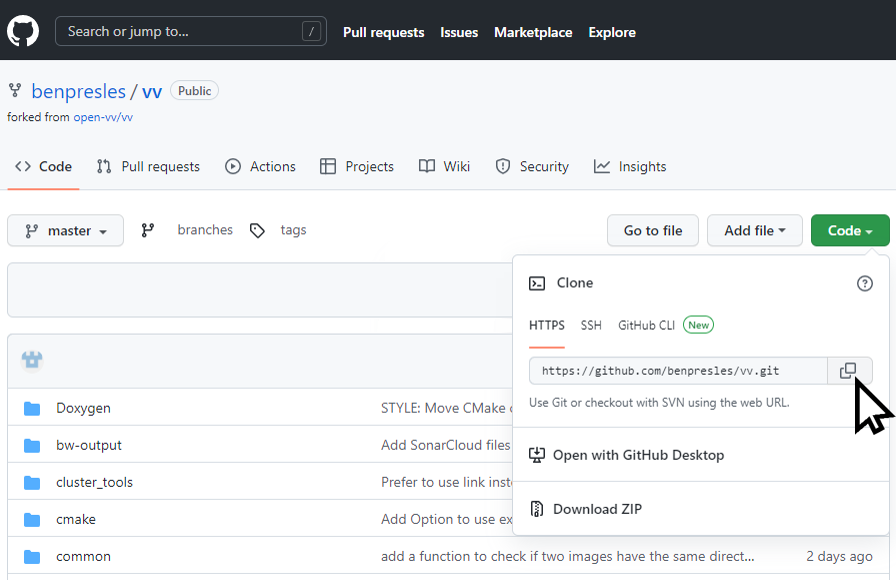The image size is (896, 580).
Task: Open 'Add SonarCloud files' commit message
Action: pyautogui.click(x=446, y=445)
